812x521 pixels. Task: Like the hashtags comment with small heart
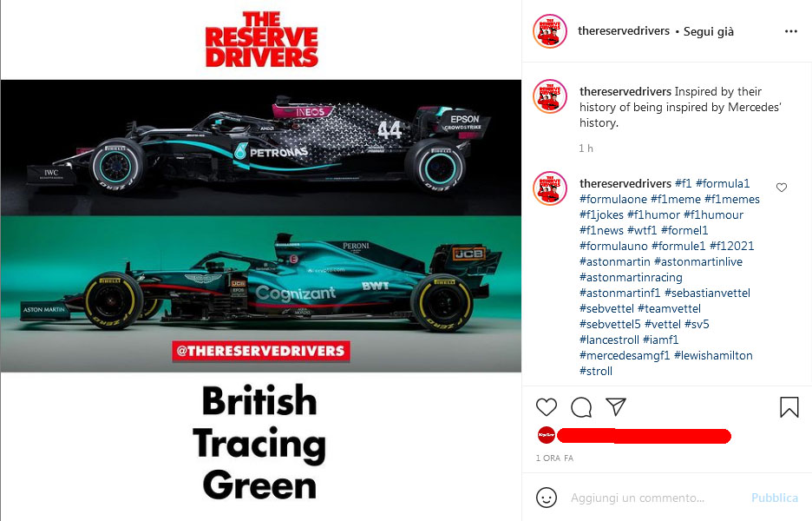(x=782, y=188)
